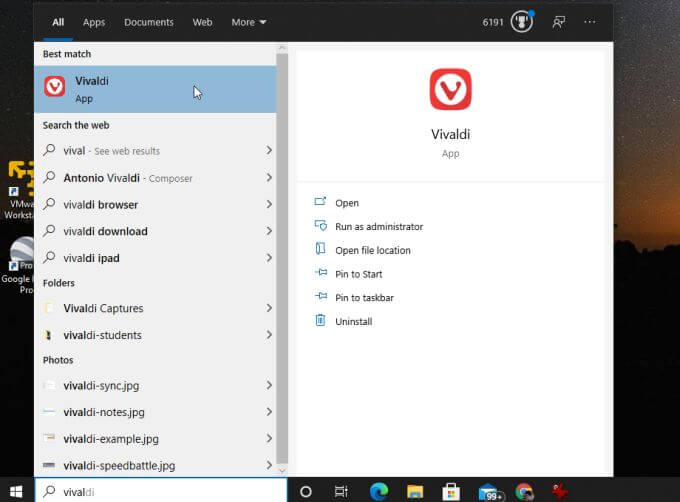
Task: Expand the Vivaldi Captures folder arrow
Action: tap(269, 309)
